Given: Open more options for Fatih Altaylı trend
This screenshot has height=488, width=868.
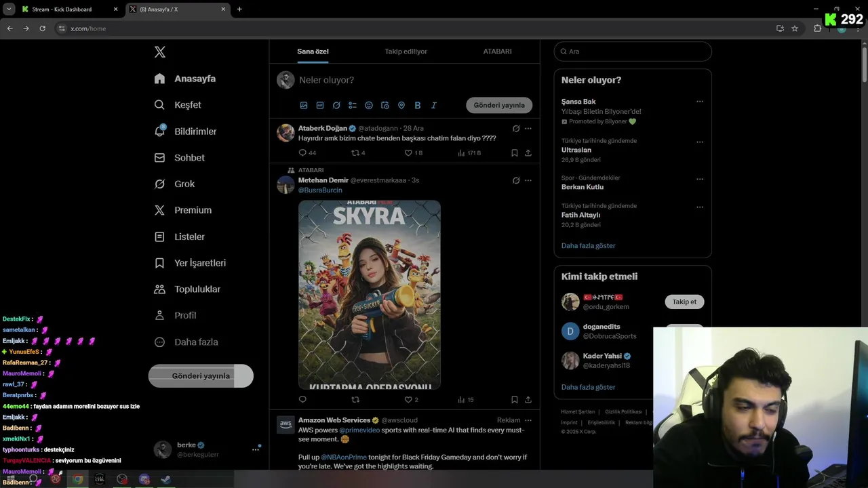Looking at the screenshot, I should pyautogui.click(x=700, y=207).
